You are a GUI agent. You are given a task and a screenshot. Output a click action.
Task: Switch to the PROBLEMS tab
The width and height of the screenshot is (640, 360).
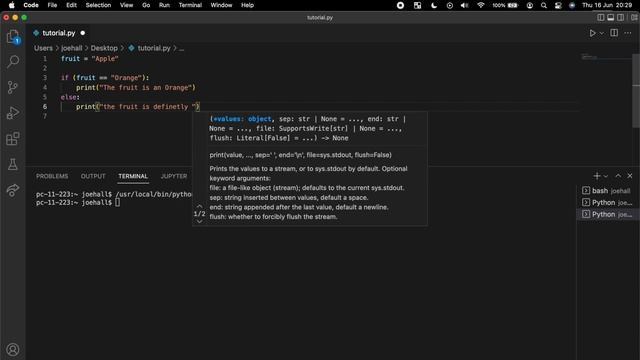click(x=52, y=176)
